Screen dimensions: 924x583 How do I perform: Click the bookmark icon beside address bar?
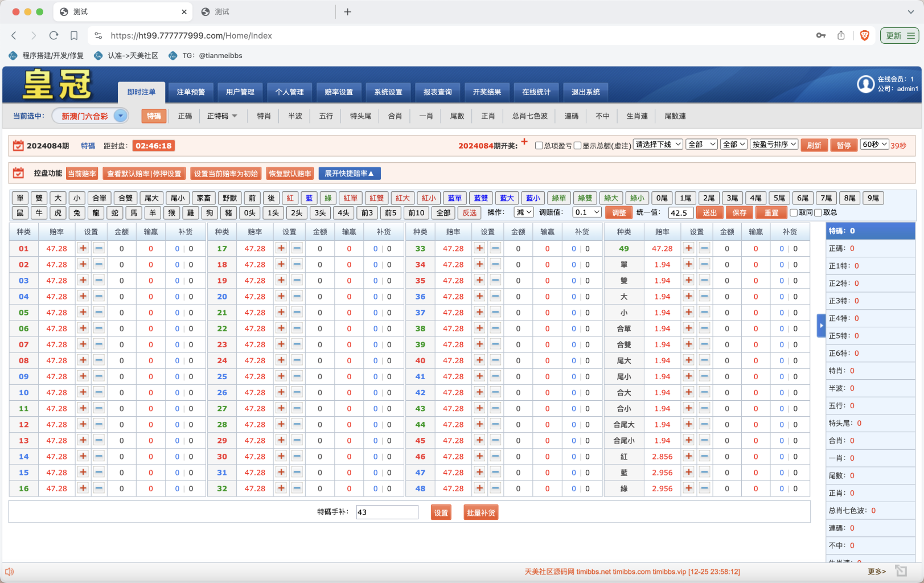(x=74, y=35)
